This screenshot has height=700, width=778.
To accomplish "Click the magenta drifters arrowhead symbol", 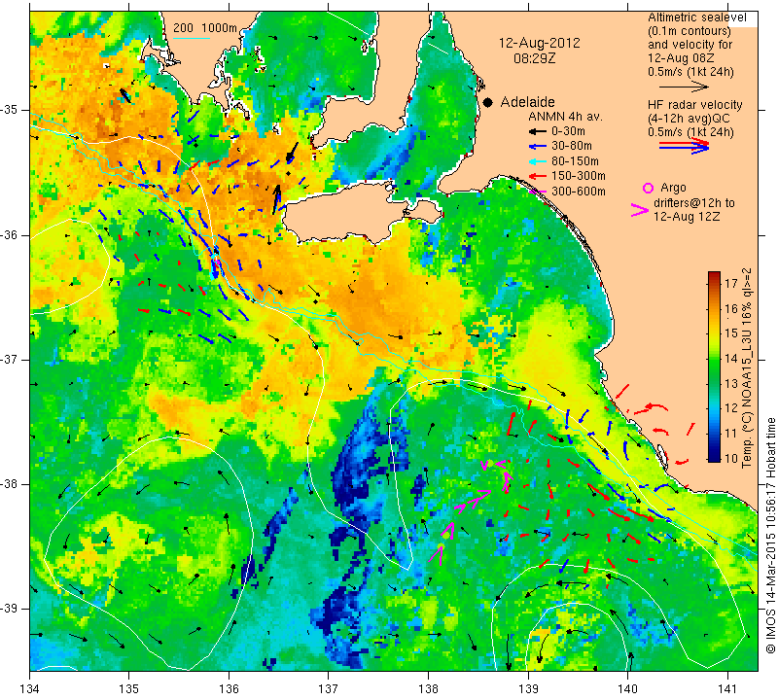I will click(640, 210).
